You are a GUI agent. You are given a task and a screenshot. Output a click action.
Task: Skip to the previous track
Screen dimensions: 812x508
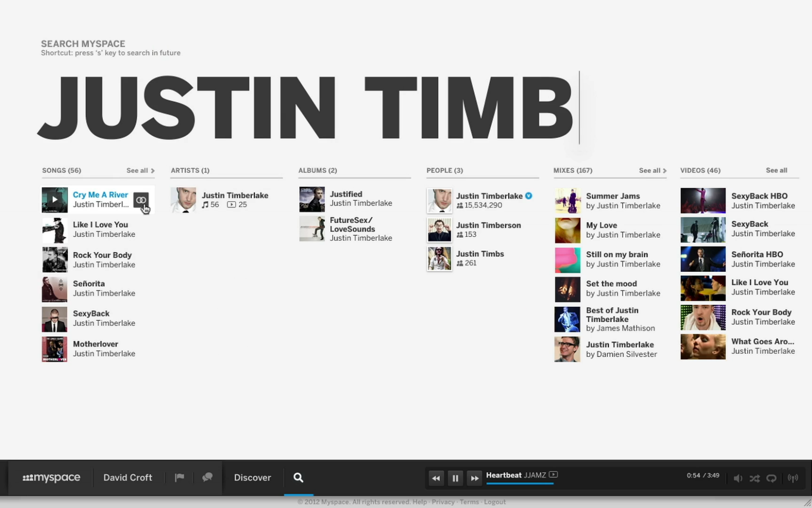[436, 478]
